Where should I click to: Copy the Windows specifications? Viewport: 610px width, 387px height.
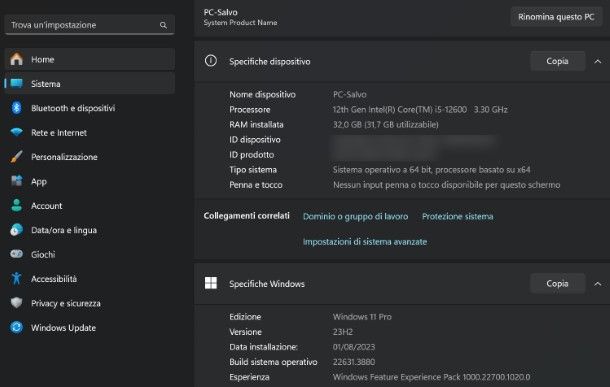click(557, 284)
